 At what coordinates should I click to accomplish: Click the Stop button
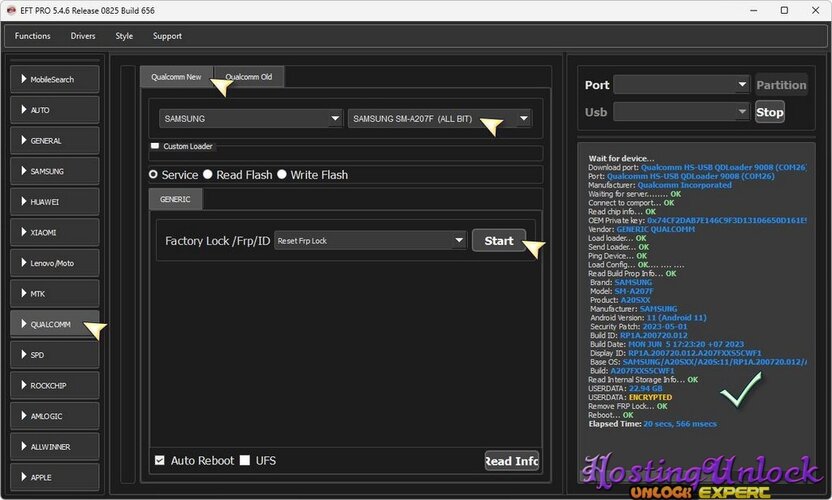[770, 112]
